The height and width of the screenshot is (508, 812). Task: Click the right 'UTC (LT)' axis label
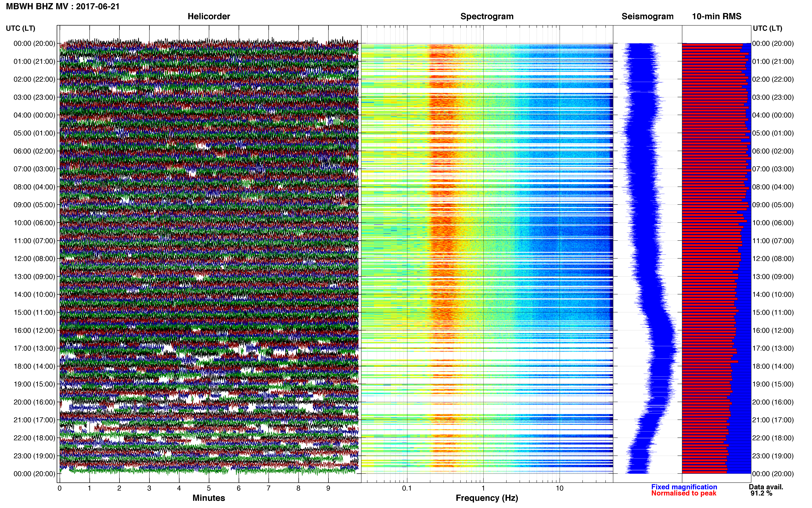point(767,28)
